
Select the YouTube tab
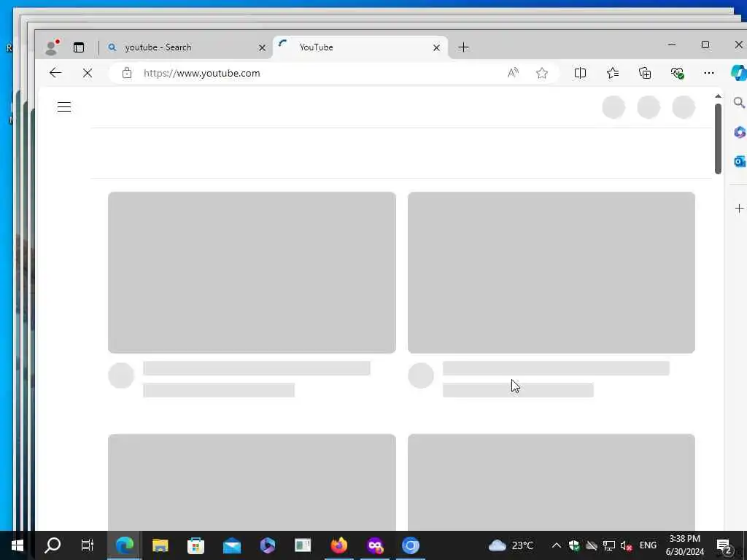[360, 47]
